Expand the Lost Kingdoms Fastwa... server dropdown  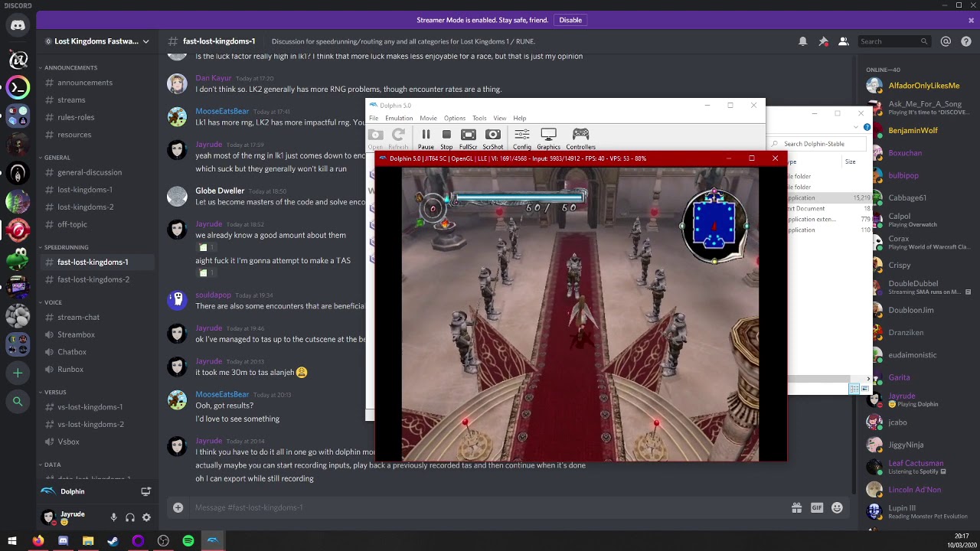145,41
